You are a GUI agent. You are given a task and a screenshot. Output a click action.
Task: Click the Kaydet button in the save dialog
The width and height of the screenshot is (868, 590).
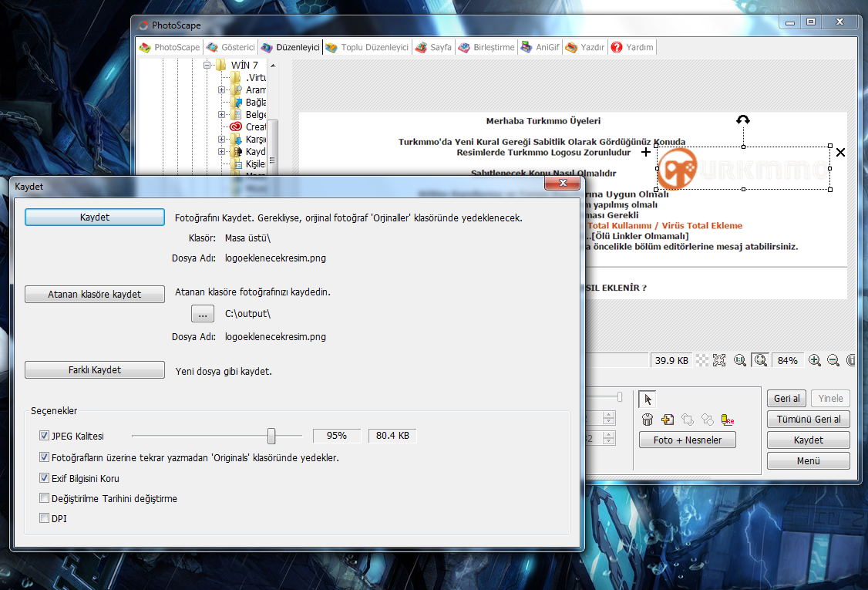[x=95, y=217]
